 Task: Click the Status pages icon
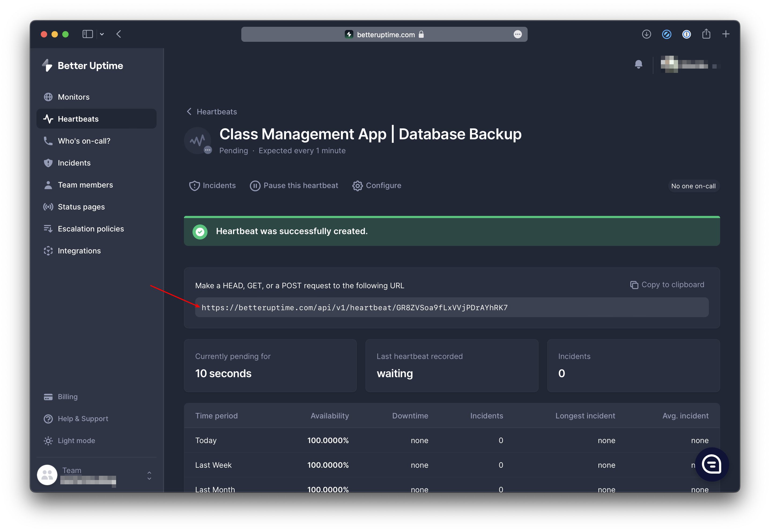click(x=48, y=206)
